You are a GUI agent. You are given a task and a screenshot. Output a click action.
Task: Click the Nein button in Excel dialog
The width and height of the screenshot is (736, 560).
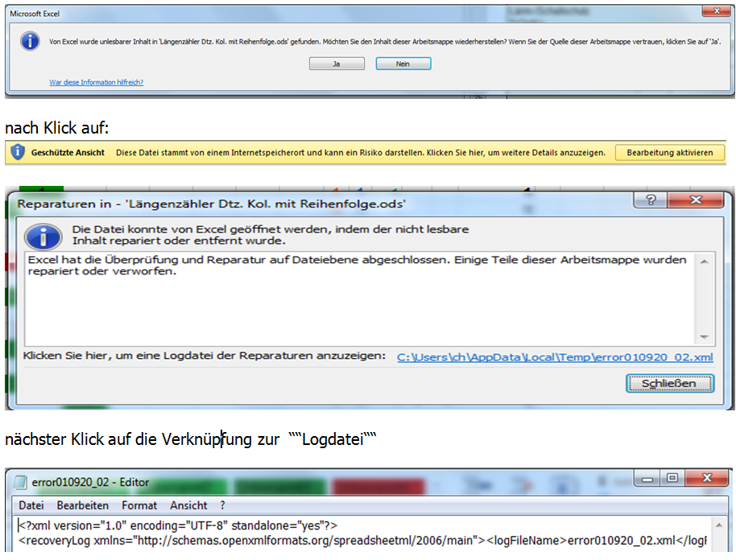(x=403, y=64)
